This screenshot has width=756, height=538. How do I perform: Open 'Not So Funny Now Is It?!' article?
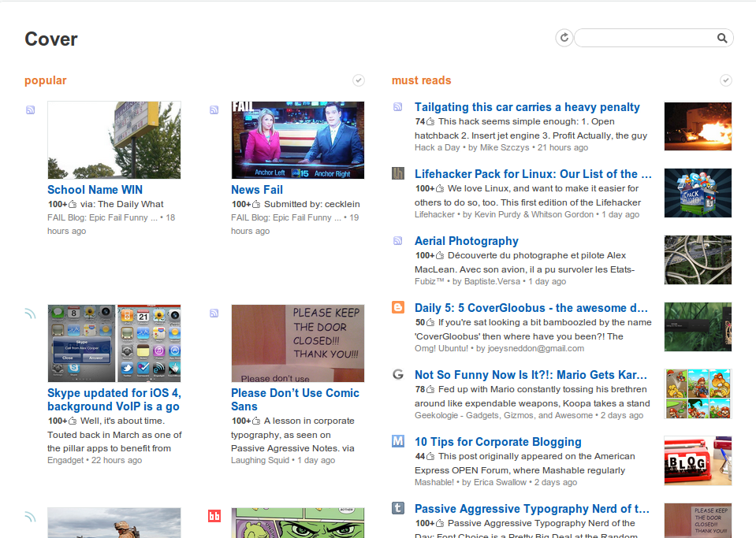pos(531,375)
